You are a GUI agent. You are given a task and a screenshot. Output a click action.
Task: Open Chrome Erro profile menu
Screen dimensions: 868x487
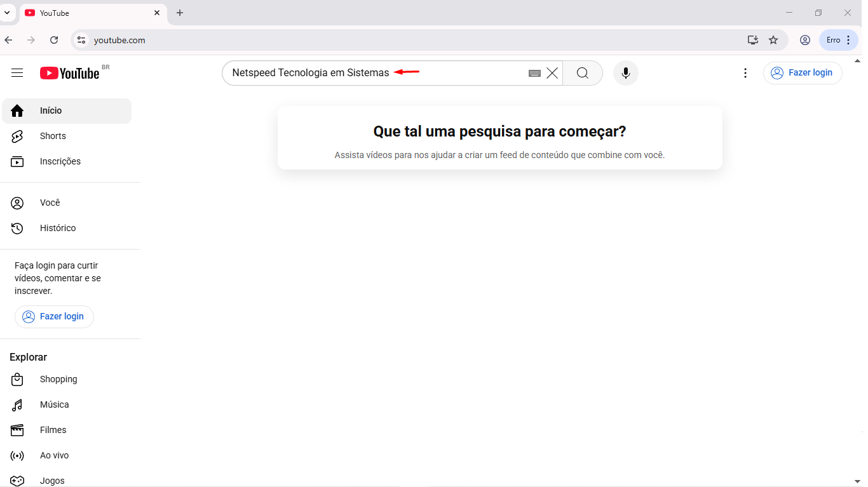838,40
